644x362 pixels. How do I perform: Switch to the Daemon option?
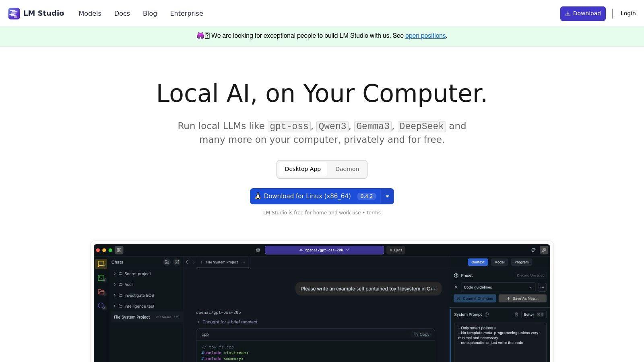point(347,169)
